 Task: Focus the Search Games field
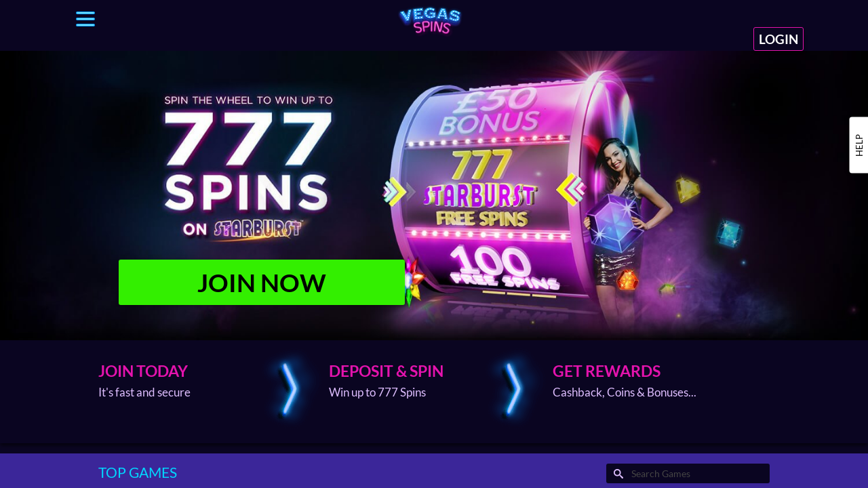(x=688, y=474)
